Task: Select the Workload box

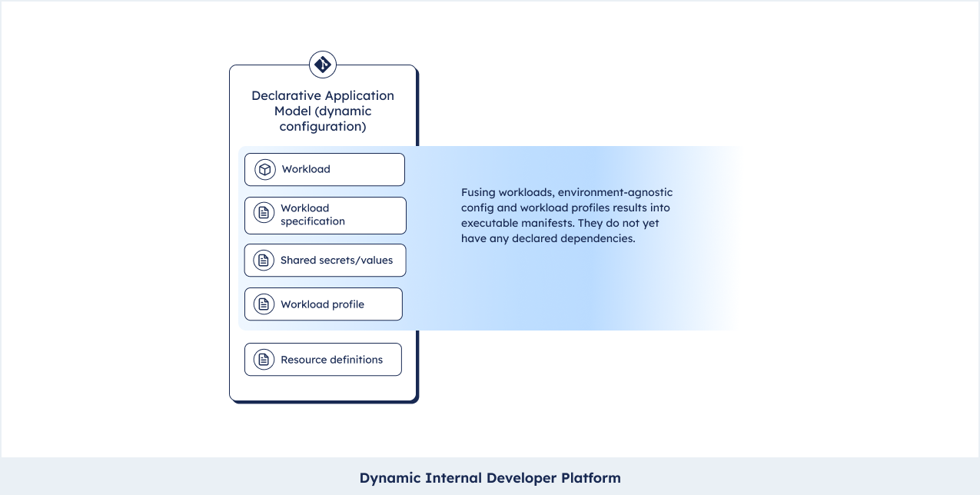Action: (x=324, y=169)
